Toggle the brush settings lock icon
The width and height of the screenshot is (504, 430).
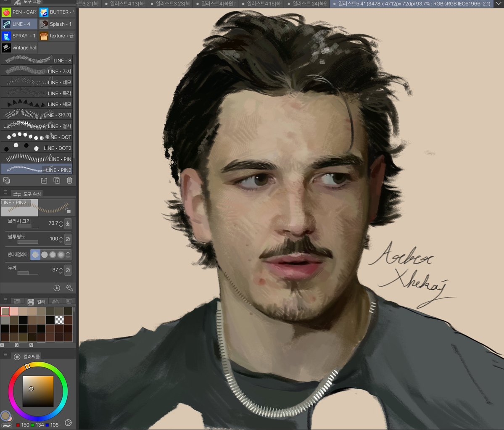click(68, 210)
